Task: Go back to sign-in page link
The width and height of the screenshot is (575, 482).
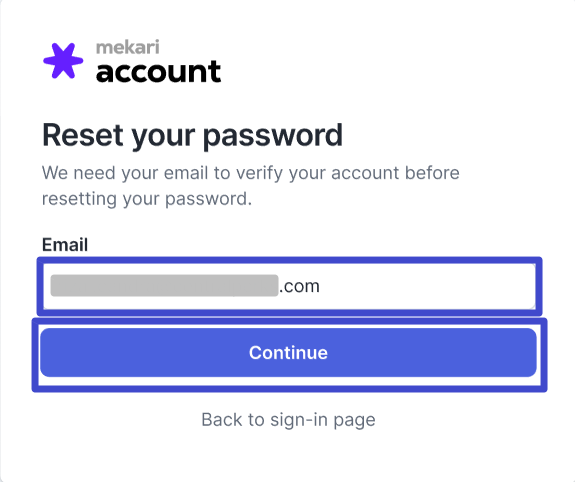Action: click(289, 420)
